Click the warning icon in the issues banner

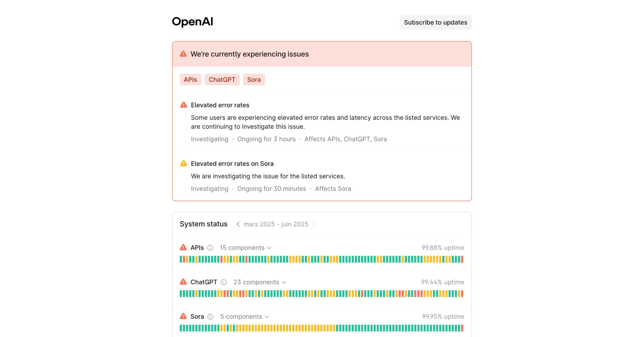[183, 54]
